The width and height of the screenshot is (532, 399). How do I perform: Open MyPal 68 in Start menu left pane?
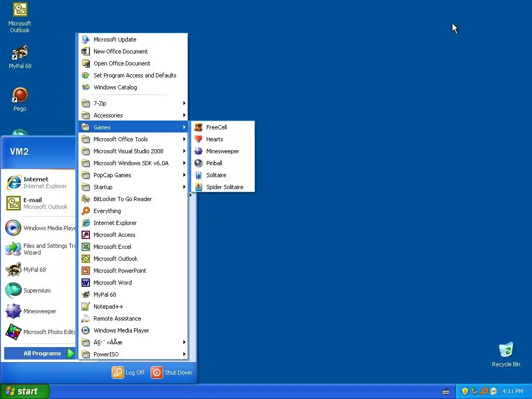[x=39, y=270]
